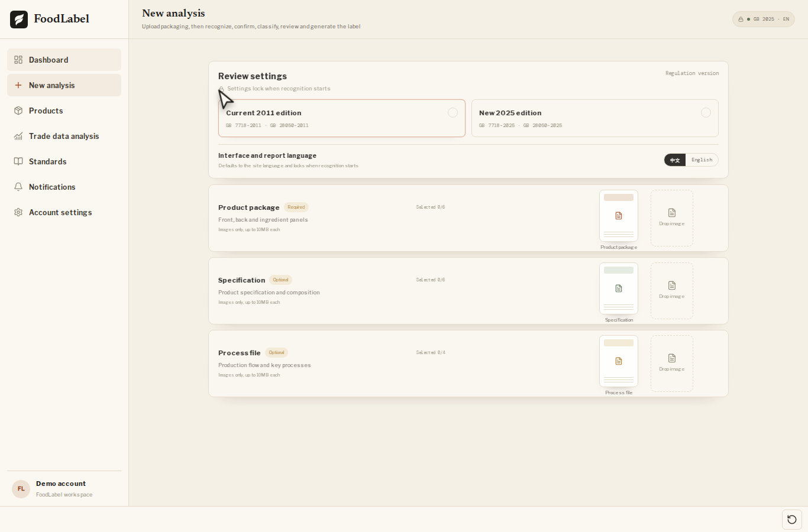Switch report language to 中文
Screen dimensions: 808x532
tap(675, 160)
